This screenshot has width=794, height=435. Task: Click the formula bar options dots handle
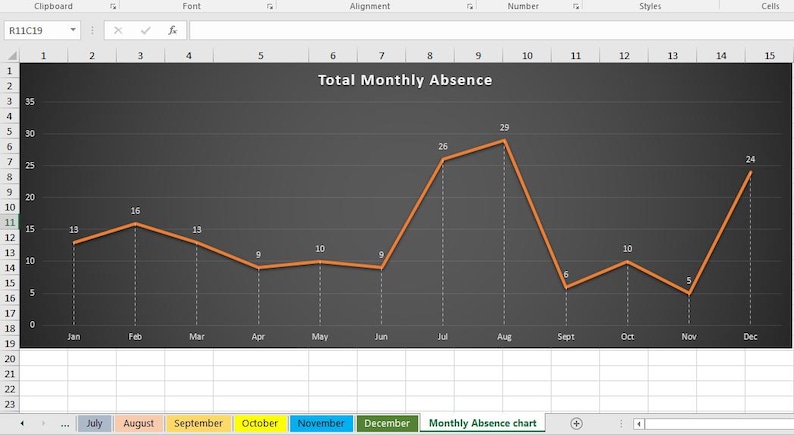(92, 30)
